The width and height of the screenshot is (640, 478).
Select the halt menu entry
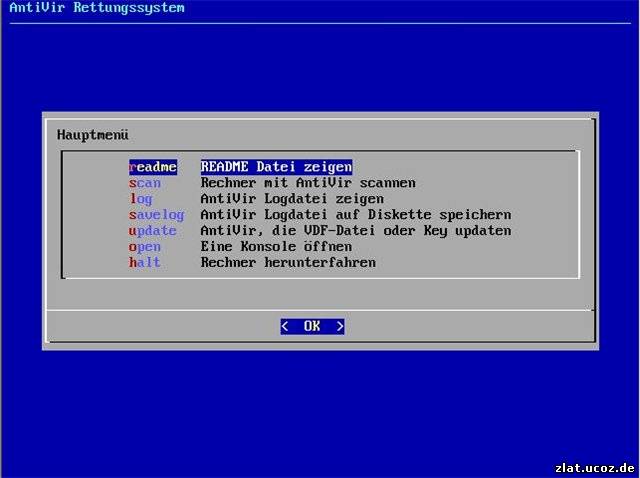point(145,262)
